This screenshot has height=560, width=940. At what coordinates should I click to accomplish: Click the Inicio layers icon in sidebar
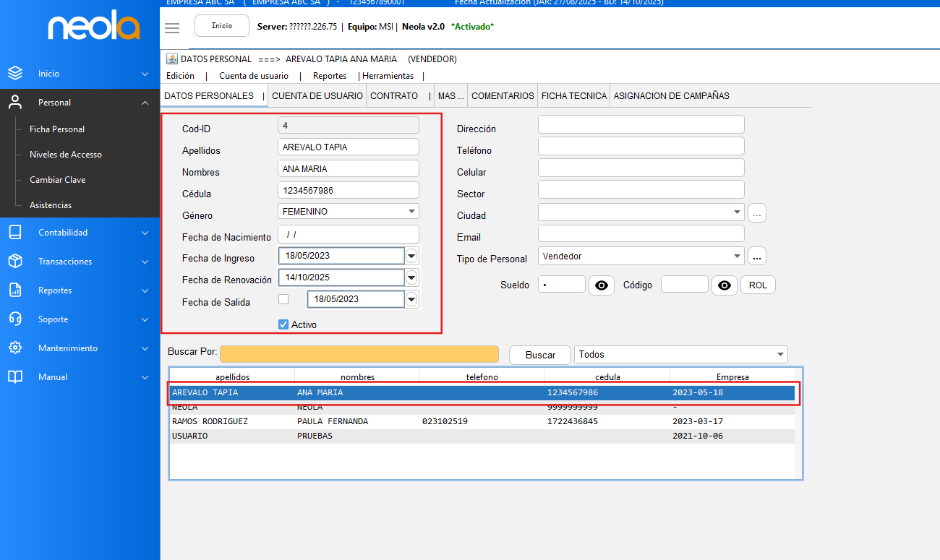pyautogui.click(x=15, y=73)
